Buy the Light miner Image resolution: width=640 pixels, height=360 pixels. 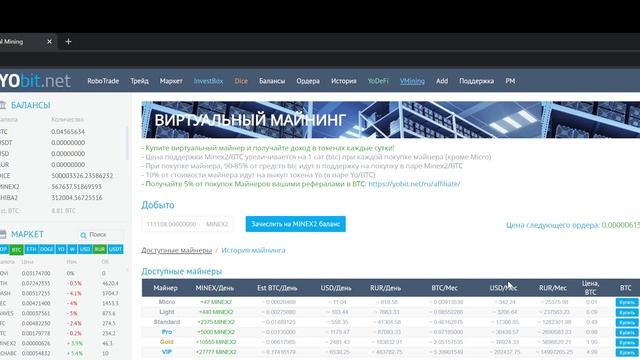(627, 312)
